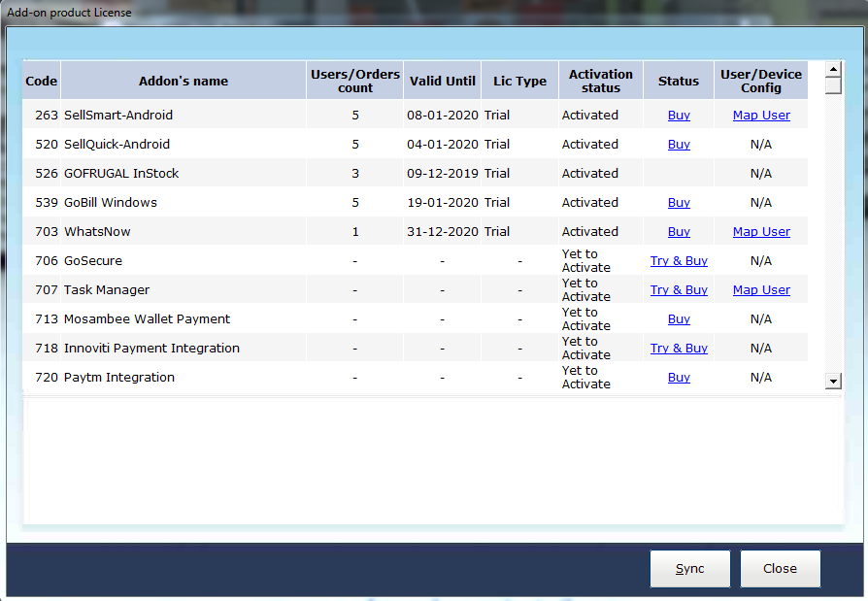Click valid until date 19-01-2020
Viewport: 868px width, 601px height.
(x=443, y=203)
